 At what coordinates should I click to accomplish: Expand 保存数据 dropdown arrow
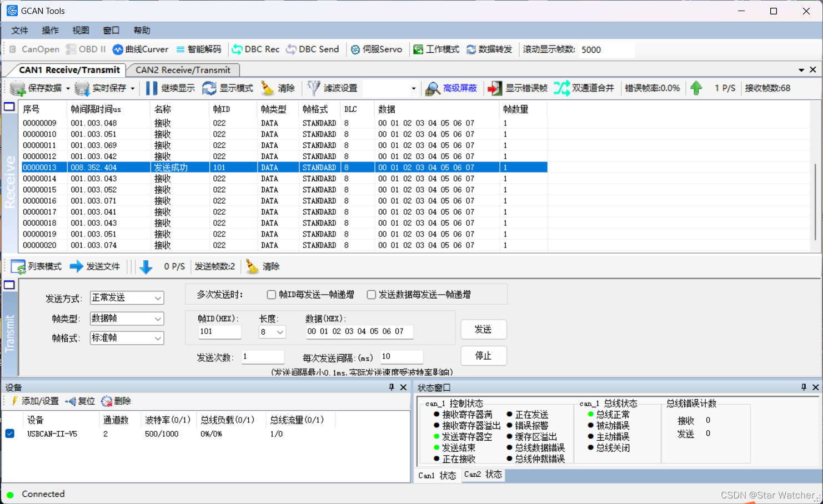tap(68, 88)
